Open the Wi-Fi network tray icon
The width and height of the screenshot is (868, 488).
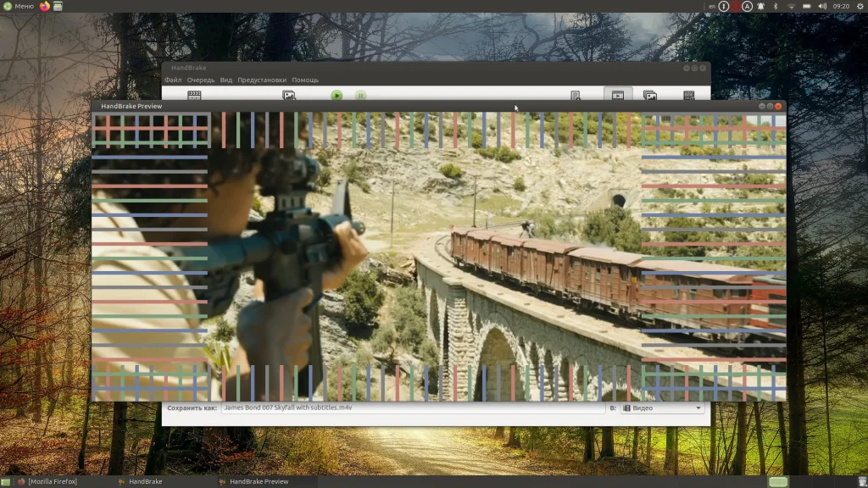(791, 6)
